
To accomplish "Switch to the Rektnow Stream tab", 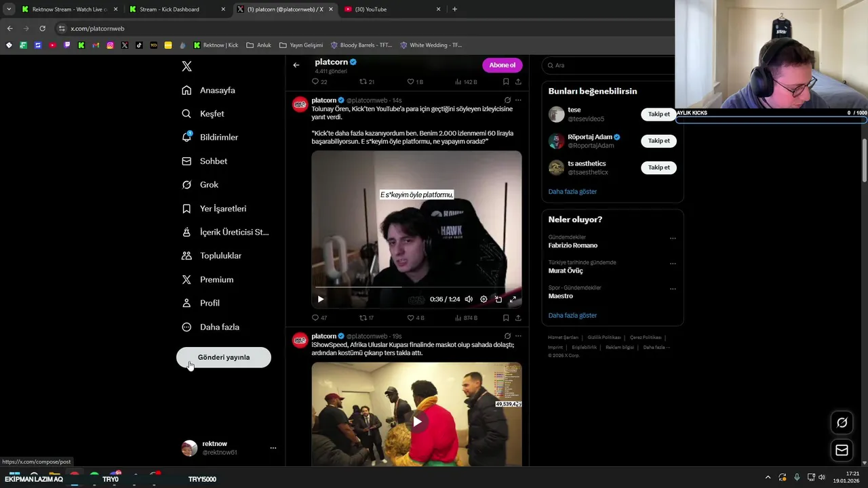I will click(x=69, y=9).
